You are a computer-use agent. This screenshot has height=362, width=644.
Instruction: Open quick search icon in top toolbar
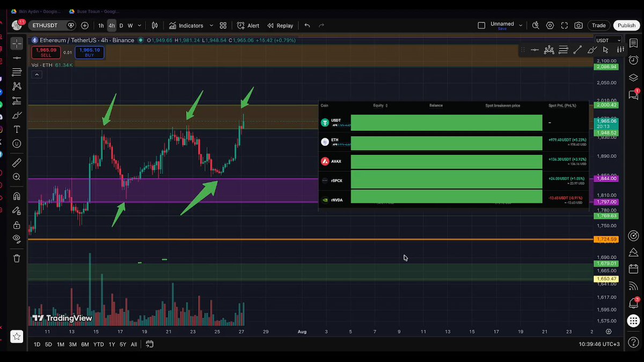(x=536, y=25)
